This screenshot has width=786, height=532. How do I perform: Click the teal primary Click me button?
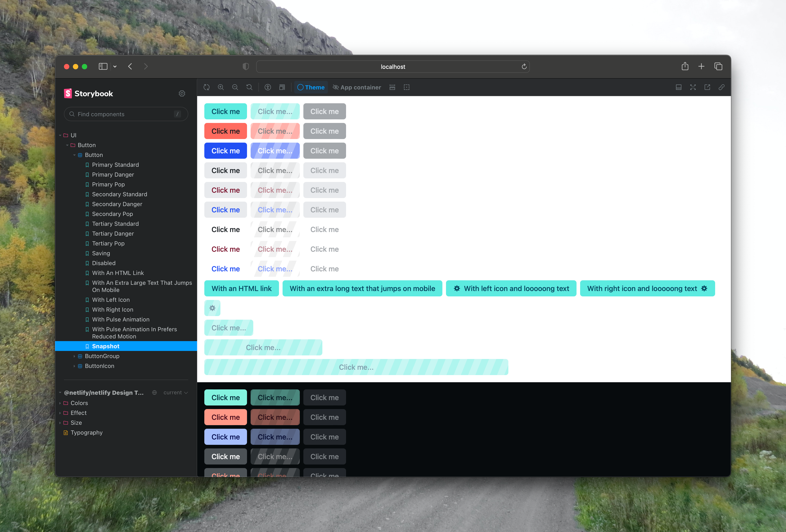coord(226,111)
